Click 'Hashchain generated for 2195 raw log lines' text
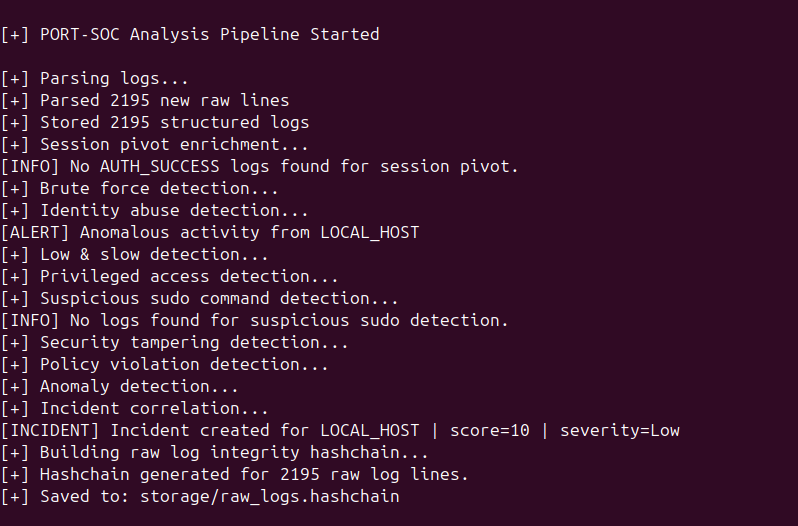 pos(235,474)
